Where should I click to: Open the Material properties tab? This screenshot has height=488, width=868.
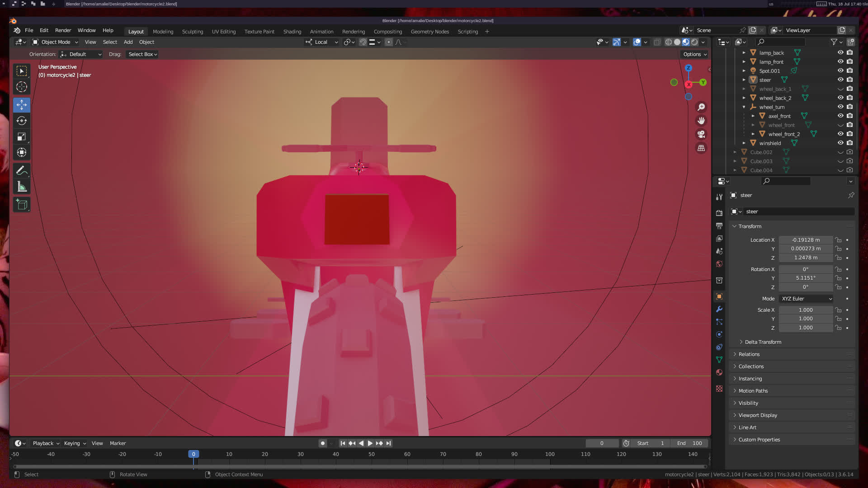pyautogui.click(x=719, y=372)
